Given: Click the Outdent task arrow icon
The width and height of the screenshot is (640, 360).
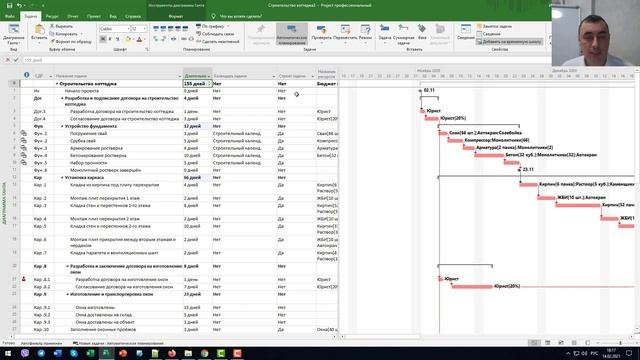Looking at the screenshot, I should [x=156, y=39].
